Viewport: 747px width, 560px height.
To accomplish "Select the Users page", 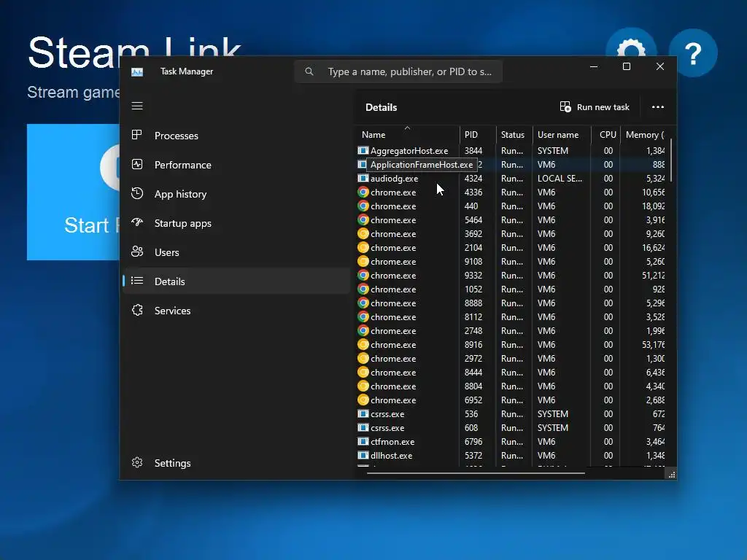I will [236, 252].
